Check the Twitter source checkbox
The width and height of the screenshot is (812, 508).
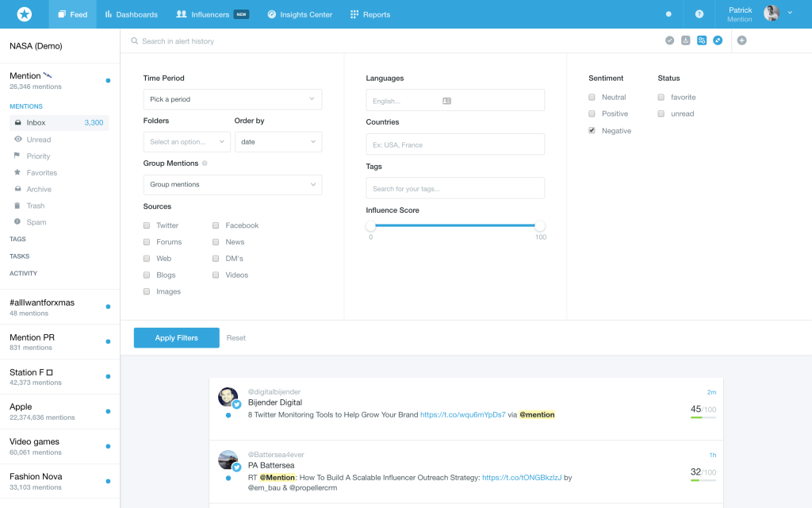(x=147, y=225)
